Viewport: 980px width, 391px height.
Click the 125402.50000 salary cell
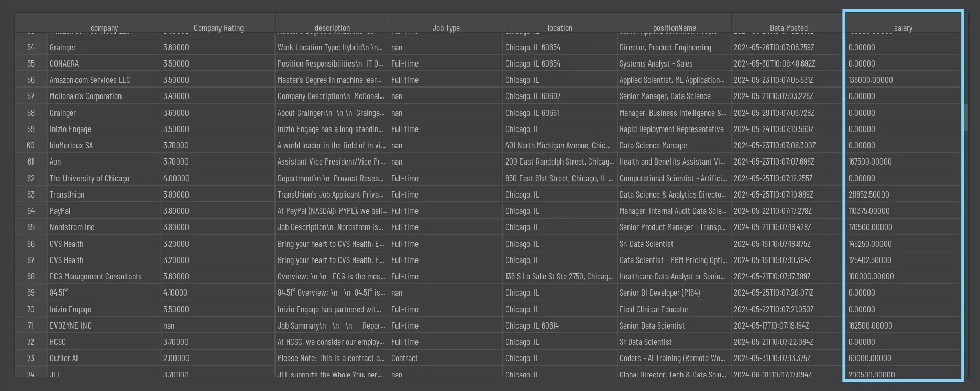pos(903,260)
